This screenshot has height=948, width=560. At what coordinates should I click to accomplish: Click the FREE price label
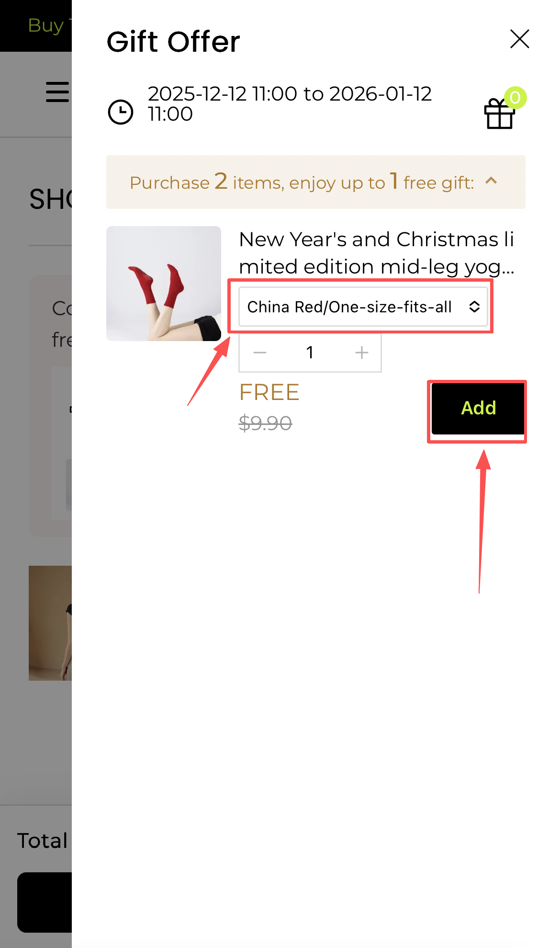269,392
